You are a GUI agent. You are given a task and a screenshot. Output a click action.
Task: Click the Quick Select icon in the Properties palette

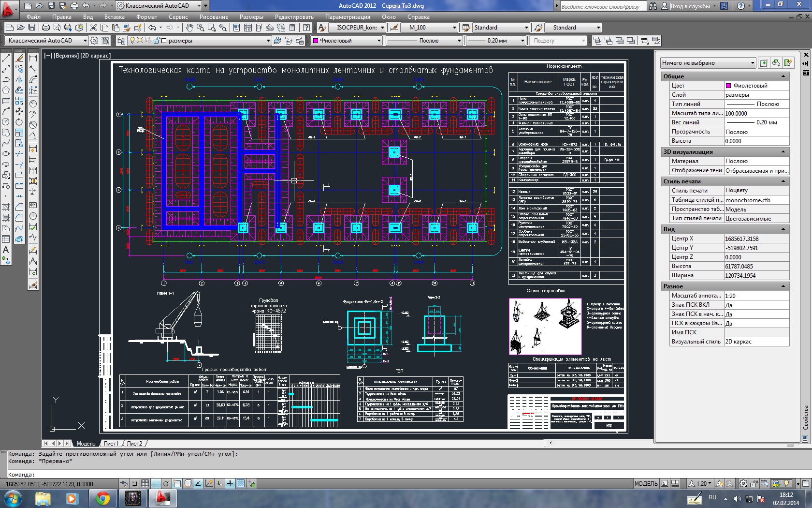coord(789,63)
